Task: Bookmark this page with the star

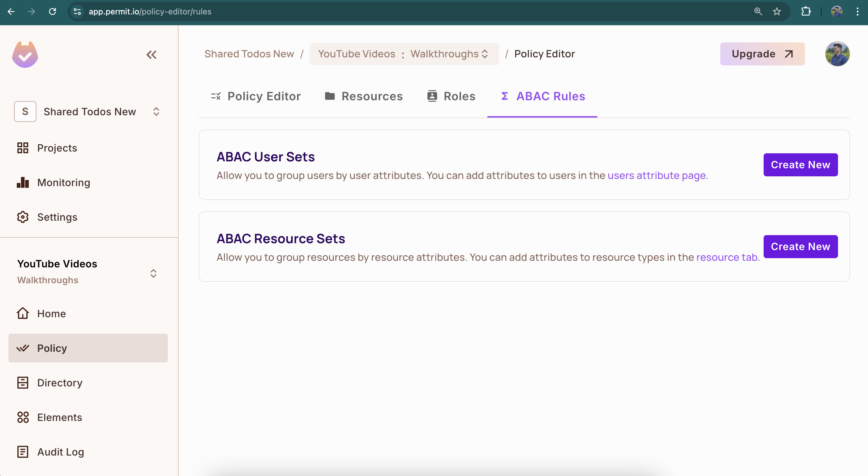Action: click(x=777, y=12)
